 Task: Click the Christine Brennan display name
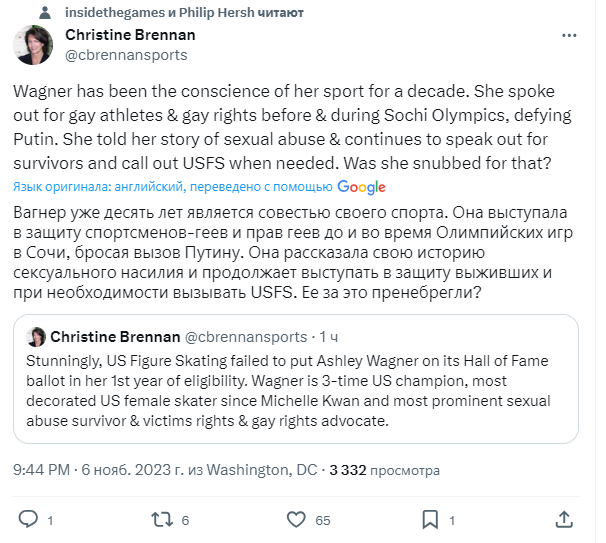point(130,35)
